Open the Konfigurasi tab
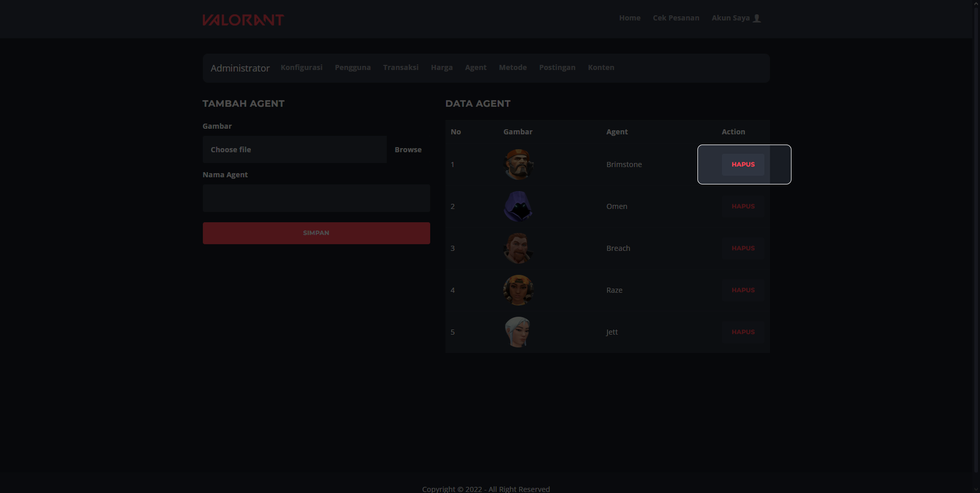This screenshot has height=493, width=980. [301, 67]
